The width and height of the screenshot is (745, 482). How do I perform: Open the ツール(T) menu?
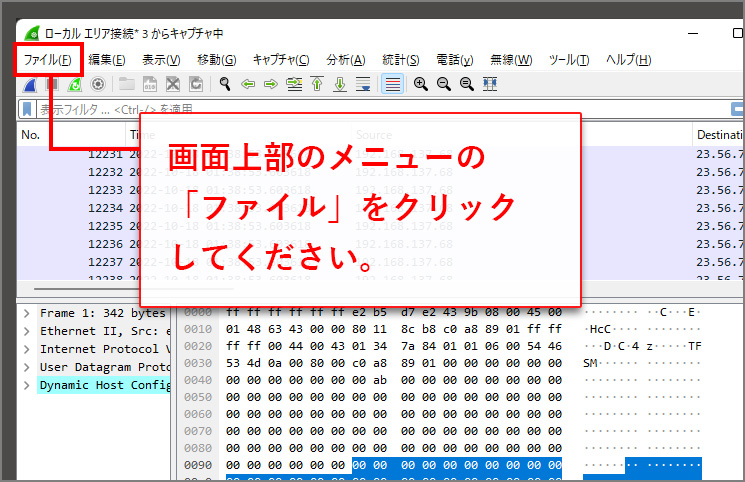pyautogui.click(x=569, y=60)
